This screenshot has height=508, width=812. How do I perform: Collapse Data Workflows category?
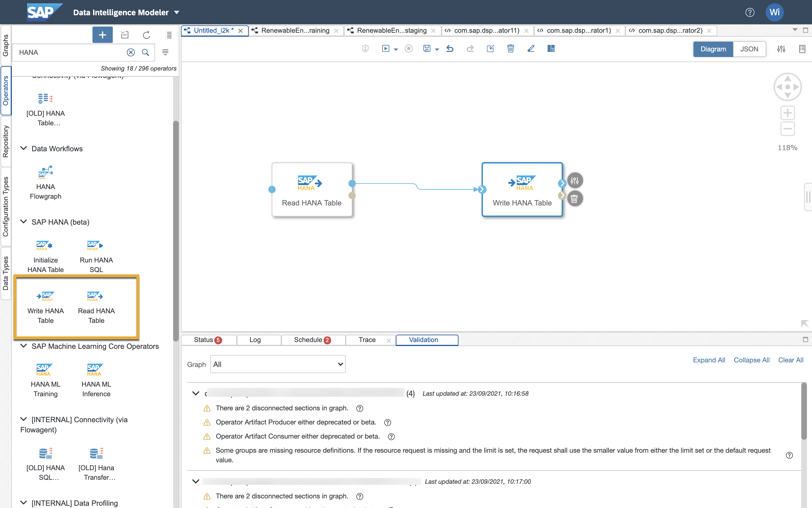click(23, 148)
